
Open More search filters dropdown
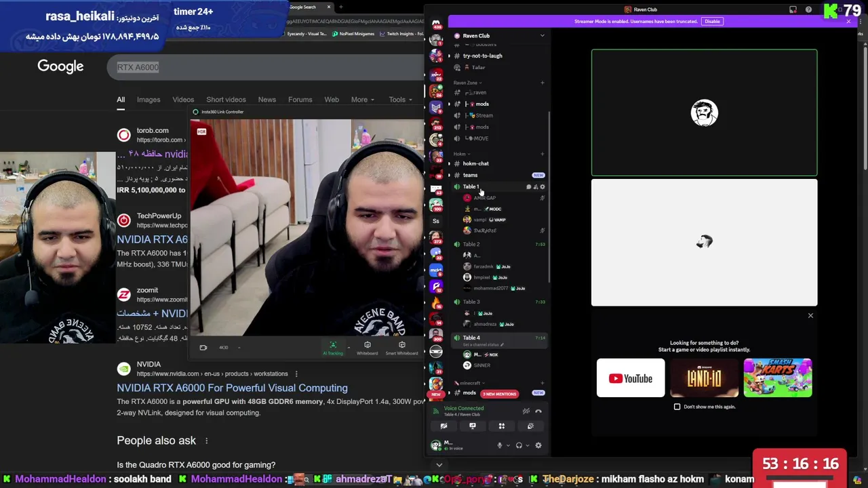pyautogui.click(x=362, y=100)
